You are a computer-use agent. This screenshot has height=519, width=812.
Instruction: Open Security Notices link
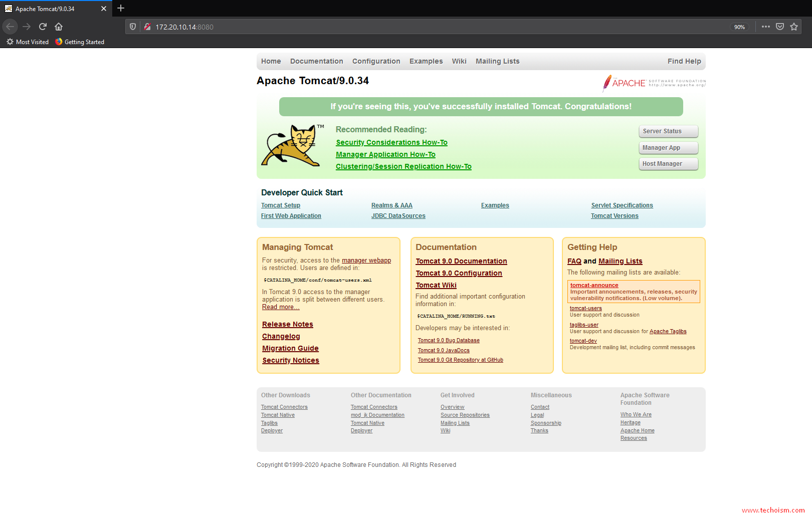click(x=291, y=361)
